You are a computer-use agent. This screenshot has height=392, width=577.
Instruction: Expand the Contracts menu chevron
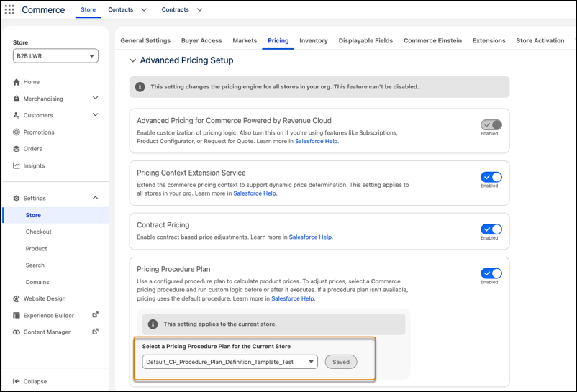tap(199, 10)
